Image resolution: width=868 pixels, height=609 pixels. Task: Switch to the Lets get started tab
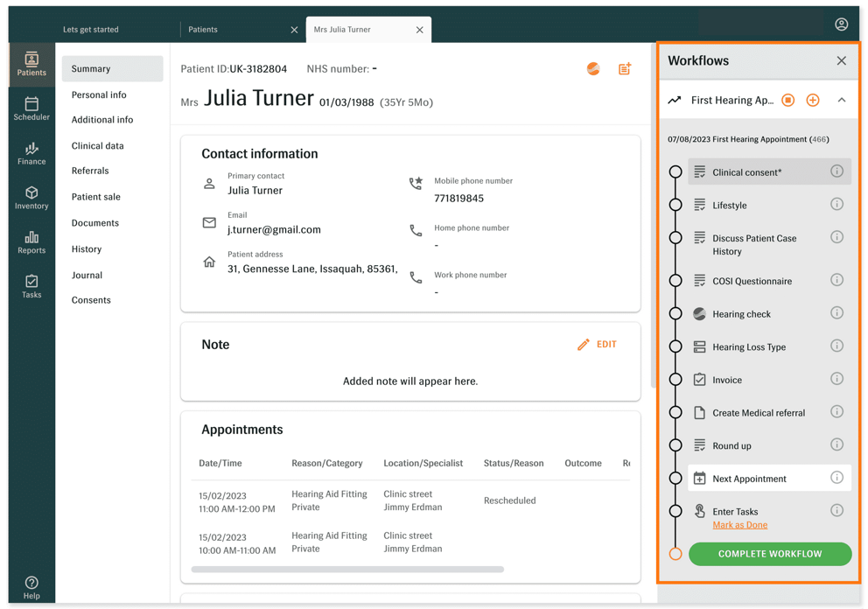tap(90, 29)
